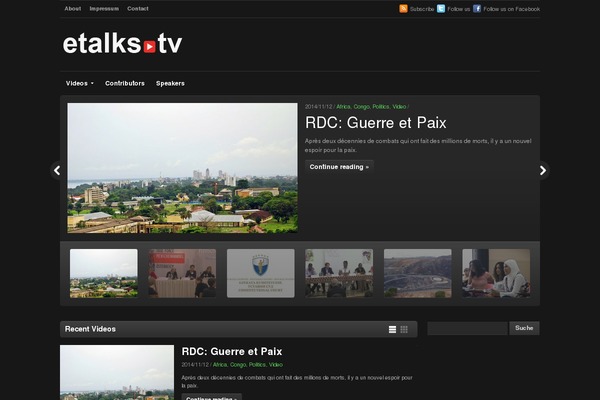Select the thumbnail of women in headscarves

point(496,273)
